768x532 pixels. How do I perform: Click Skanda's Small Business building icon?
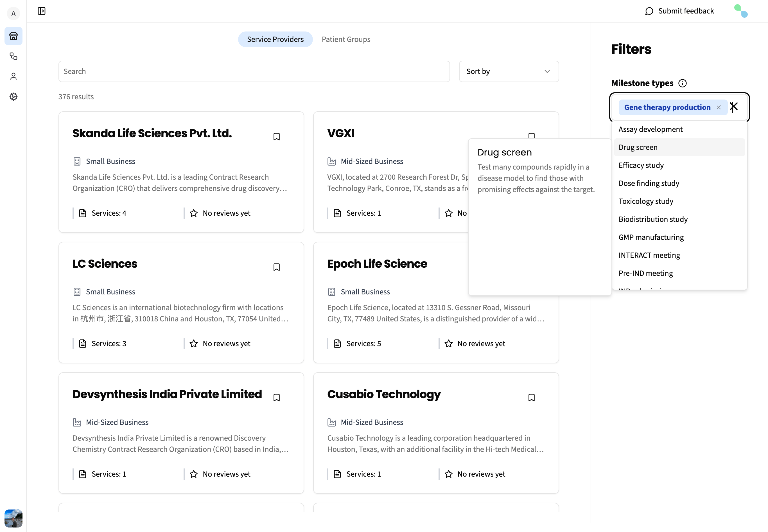(77, 161)
